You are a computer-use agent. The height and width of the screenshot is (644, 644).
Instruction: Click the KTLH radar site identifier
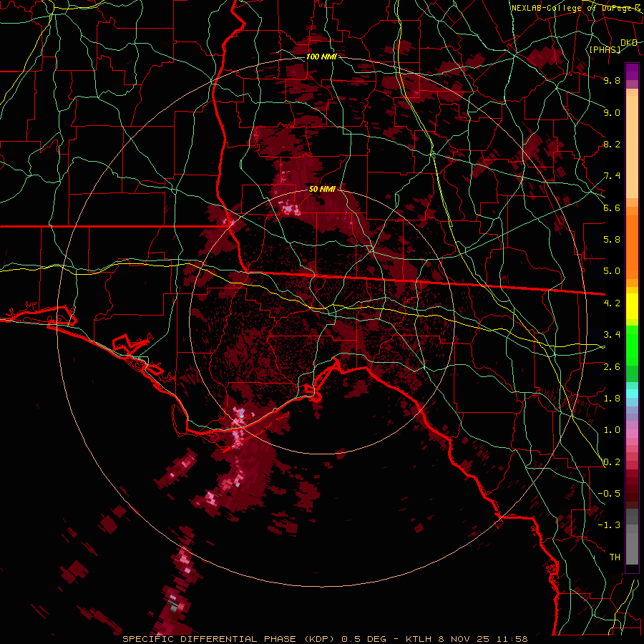pyautogui.click(x=419, y=639)
